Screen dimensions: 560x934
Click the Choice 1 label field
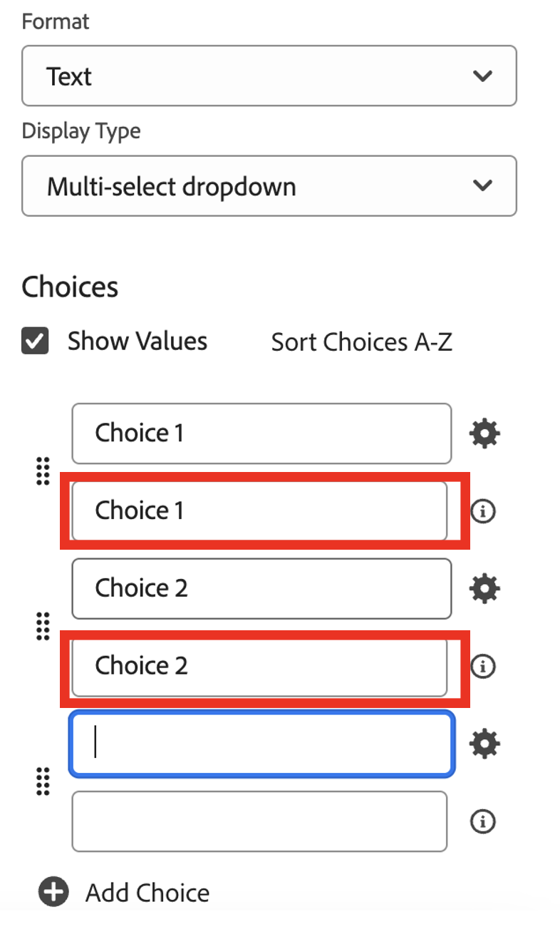point(261,433)
